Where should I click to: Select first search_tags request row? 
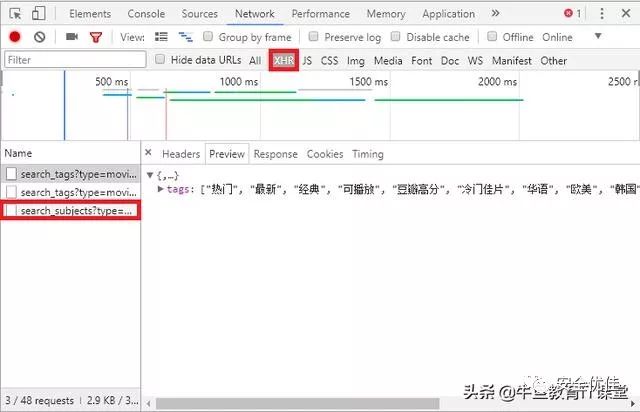pos(70,174)
